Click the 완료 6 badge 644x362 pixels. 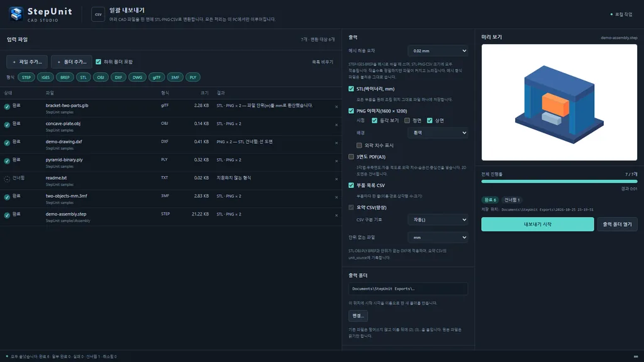point(491,200)
